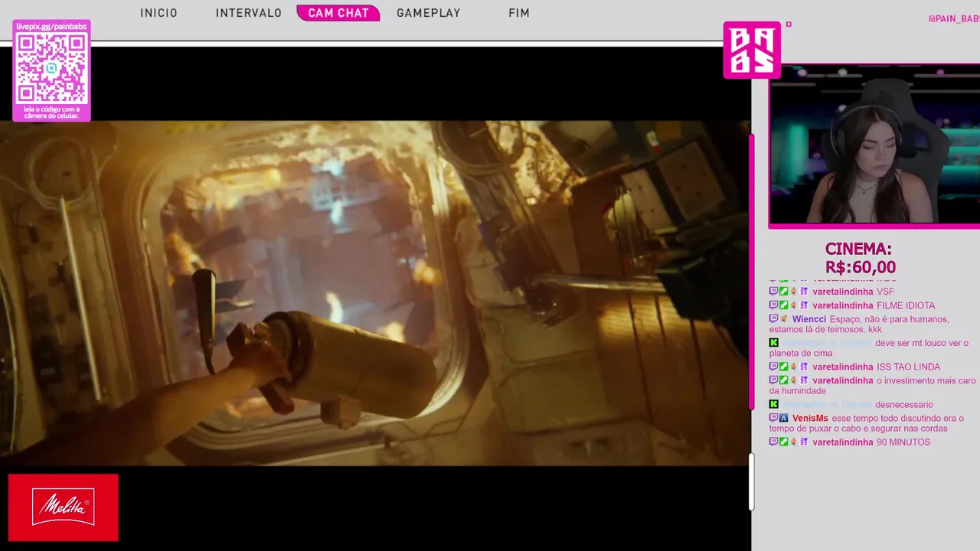Select the INTERVALO tab
The width and height of the screenshot is (980, 551).
[249, 13]
